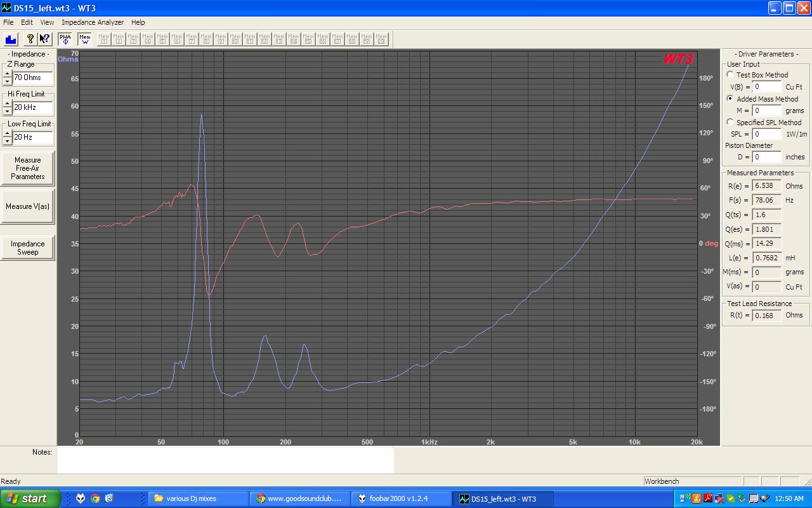Open the Impedance Analyzer menu
Image resolution: width=812 pixels, height=508 pixels.
[x=93, y=22]
